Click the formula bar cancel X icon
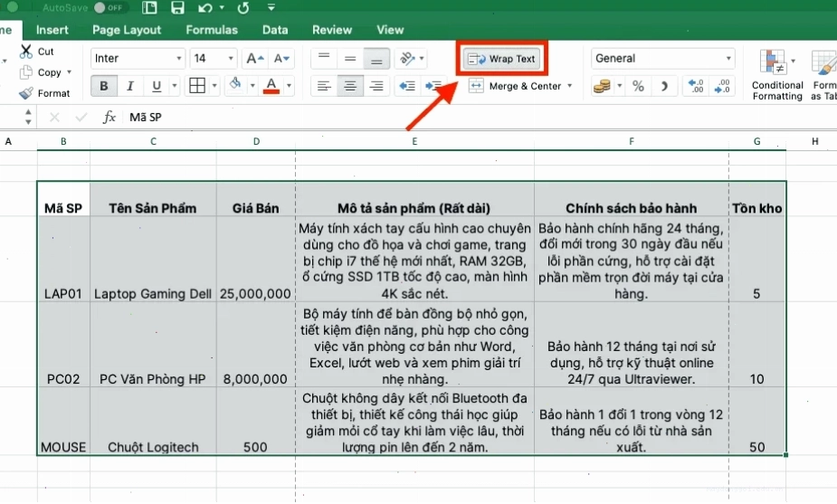 click(54, 117)
